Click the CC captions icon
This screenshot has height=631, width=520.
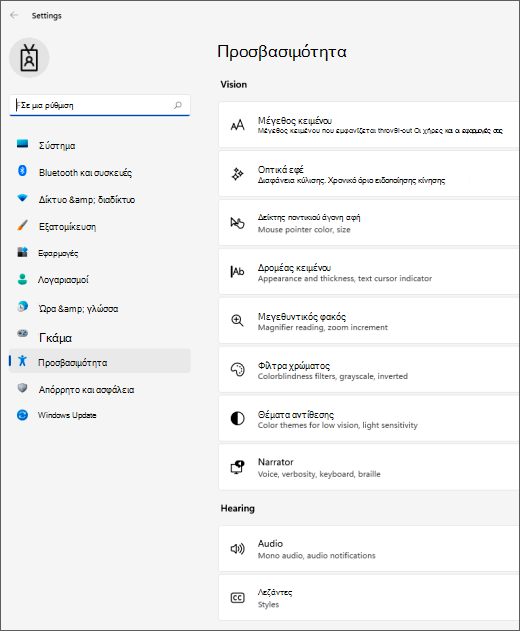click(237, 598)
